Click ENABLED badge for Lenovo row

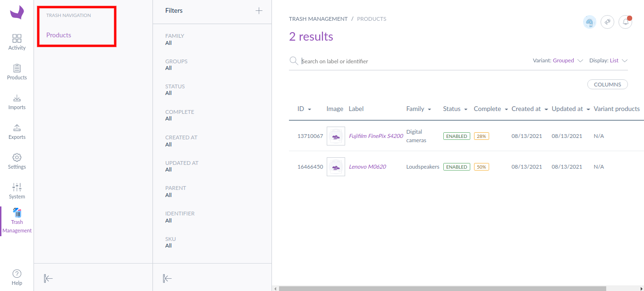[x=457, y=167]
